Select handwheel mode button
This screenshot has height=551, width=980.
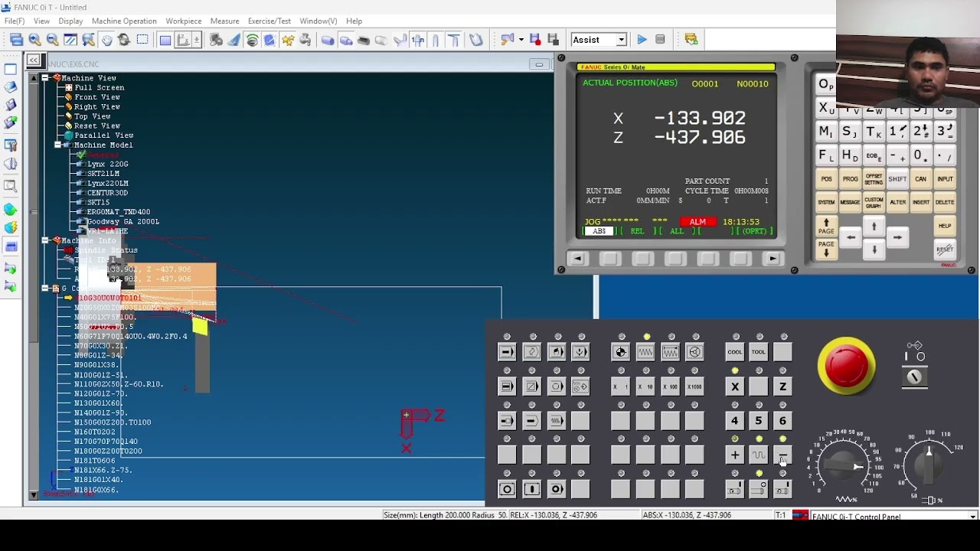[x=694, y=352]
